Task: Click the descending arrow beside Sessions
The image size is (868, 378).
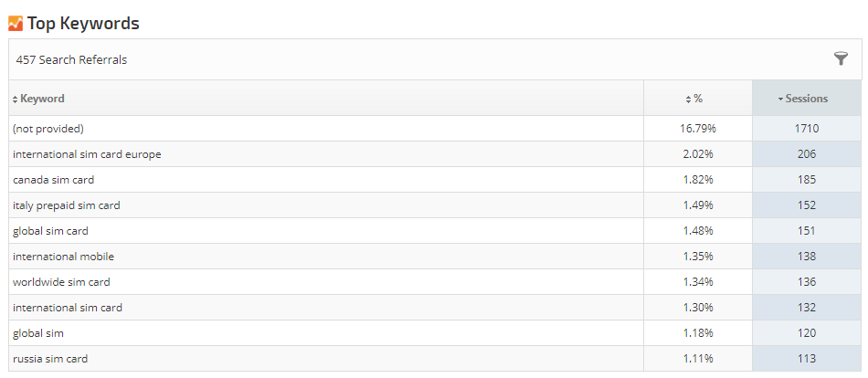Action: (780, 99)
